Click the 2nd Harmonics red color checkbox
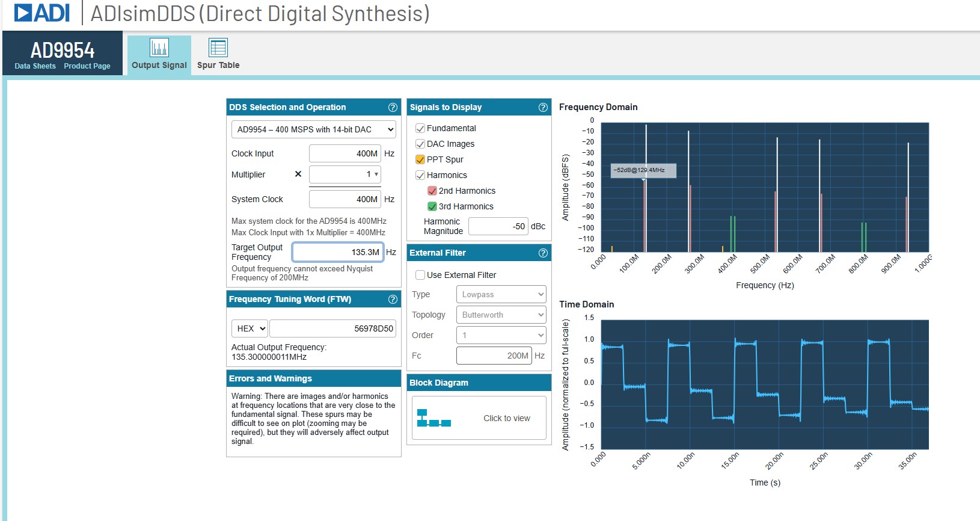Screen dimensions: 980x521 [432, 191]
